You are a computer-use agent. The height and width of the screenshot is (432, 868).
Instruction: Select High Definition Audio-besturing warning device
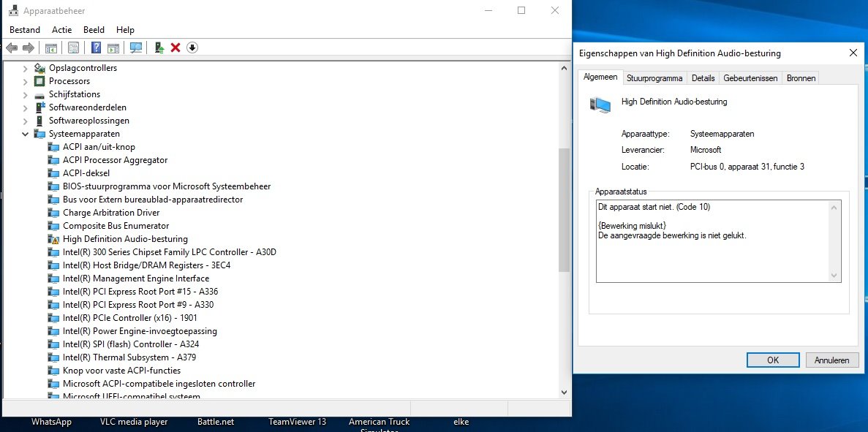coord(125,239)
